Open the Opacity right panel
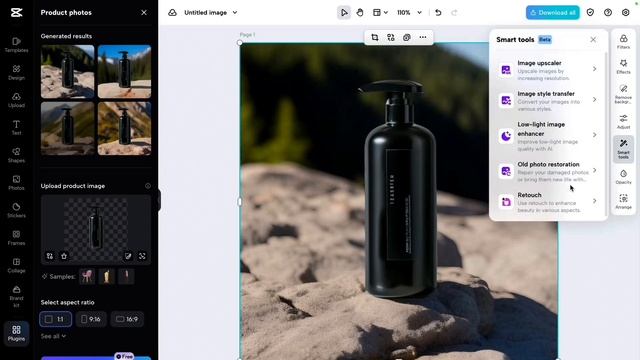640x360 pixels. tap(623, 177)
